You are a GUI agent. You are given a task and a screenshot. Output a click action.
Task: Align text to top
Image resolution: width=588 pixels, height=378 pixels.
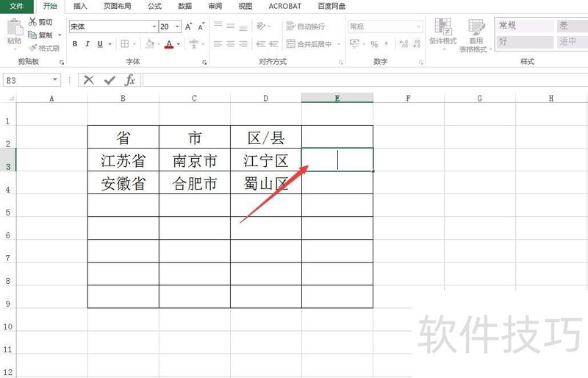pos(218,25)
